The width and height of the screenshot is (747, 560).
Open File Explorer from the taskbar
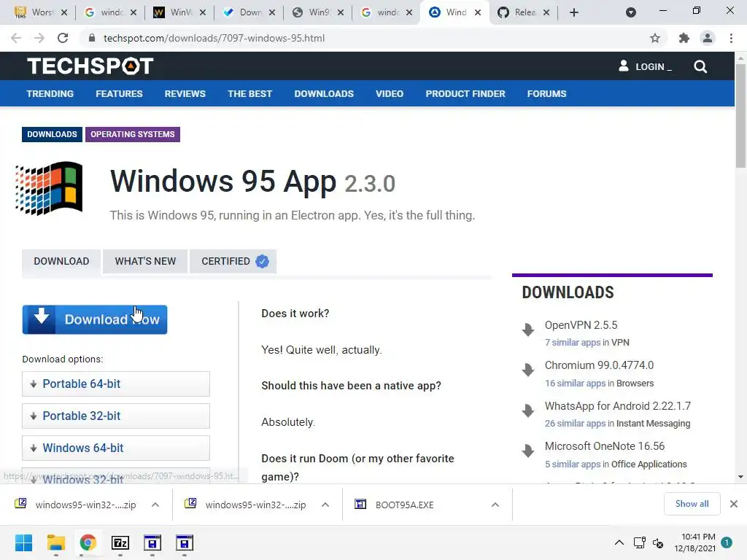tap(55, 542)
